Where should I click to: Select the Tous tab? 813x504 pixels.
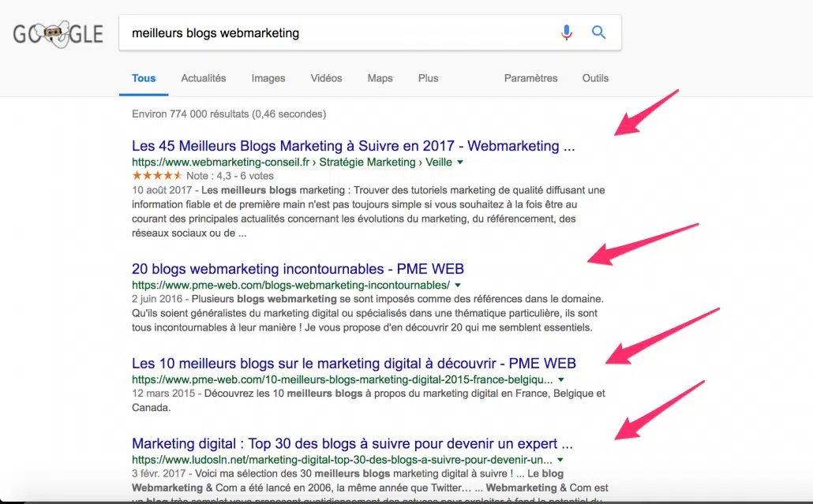pyautogui.click(x=144, y=78)
